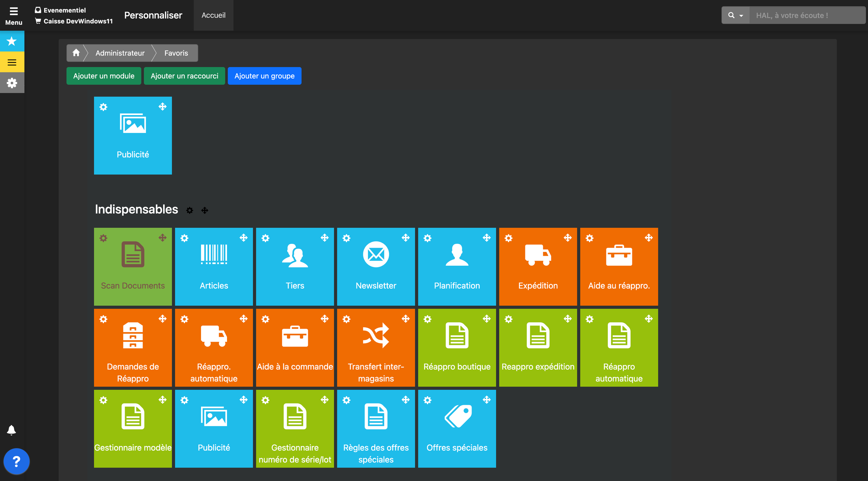This screenshot has width=868, height=481.
Task: Open the notifications bell icon
Action: [11, 430]
